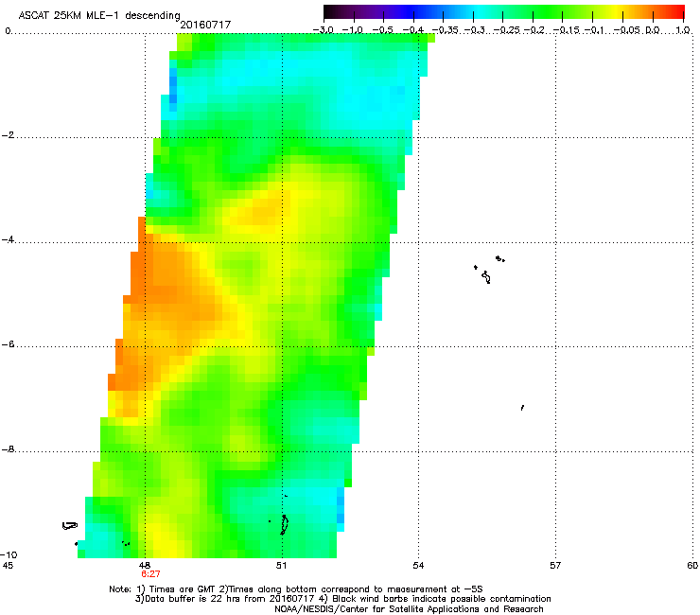
Task: Click the "-0.5" color bar label
Action: pyautogui.click(x=383, y=30)
